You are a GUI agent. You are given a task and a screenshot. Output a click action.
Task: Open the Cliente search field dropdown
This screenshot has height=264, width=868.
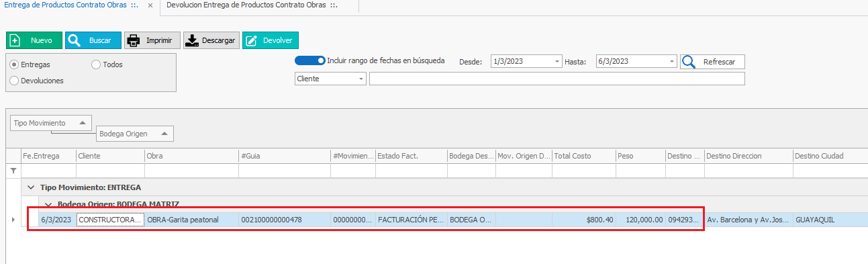[x=362, y=79]
